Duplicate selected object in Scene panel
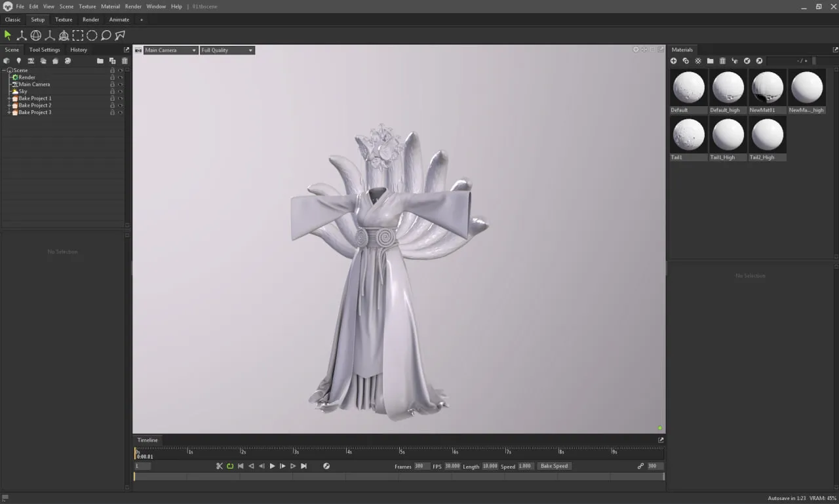 tap(113, 61)
